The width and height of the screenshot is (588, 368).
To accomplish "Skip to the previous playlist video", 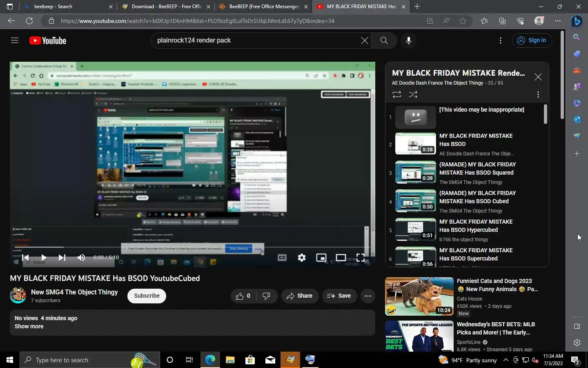I will (25, 258).
